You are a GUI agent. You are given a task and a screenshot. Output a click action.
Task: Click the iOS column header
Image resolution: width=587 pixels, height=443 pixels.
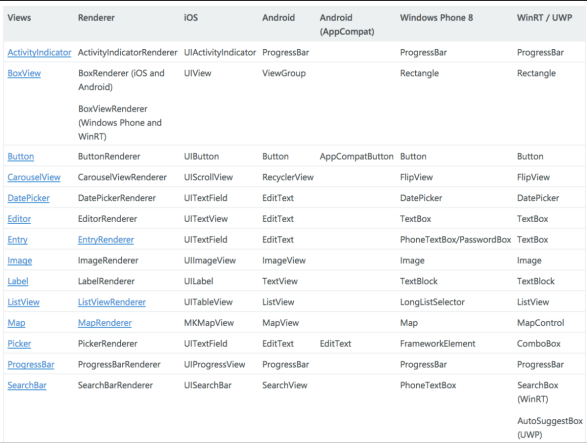coord(191,18)
